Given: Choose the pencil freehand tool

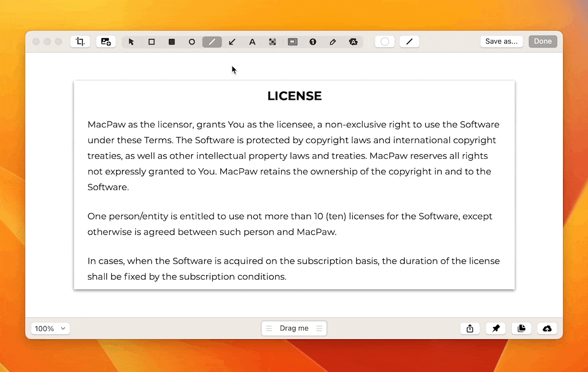Looking at the screenshot, I should [333, 42].
